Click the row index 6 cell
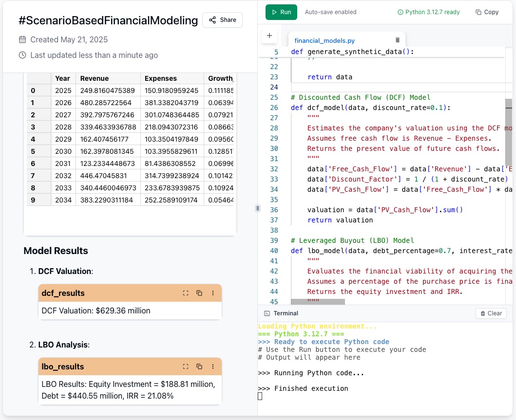 click(x=39, y=164)
